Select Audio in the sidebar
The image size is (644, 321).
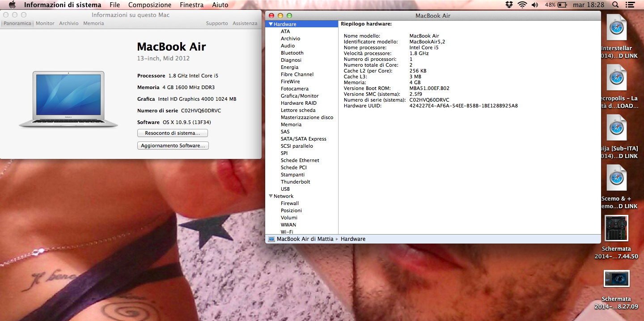(288, 46)
